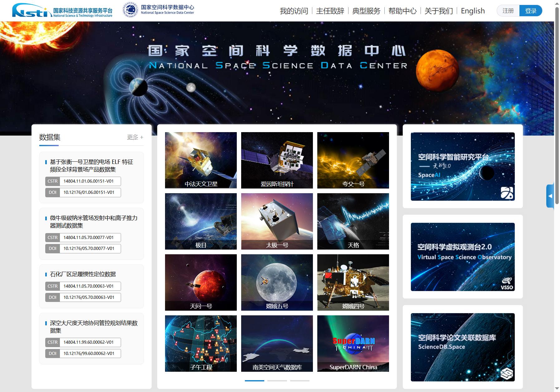This screenshot has width=560, height=392.
Task: Open the 太极一号 mission thumbnail
Action: click(x=277, y=221)
